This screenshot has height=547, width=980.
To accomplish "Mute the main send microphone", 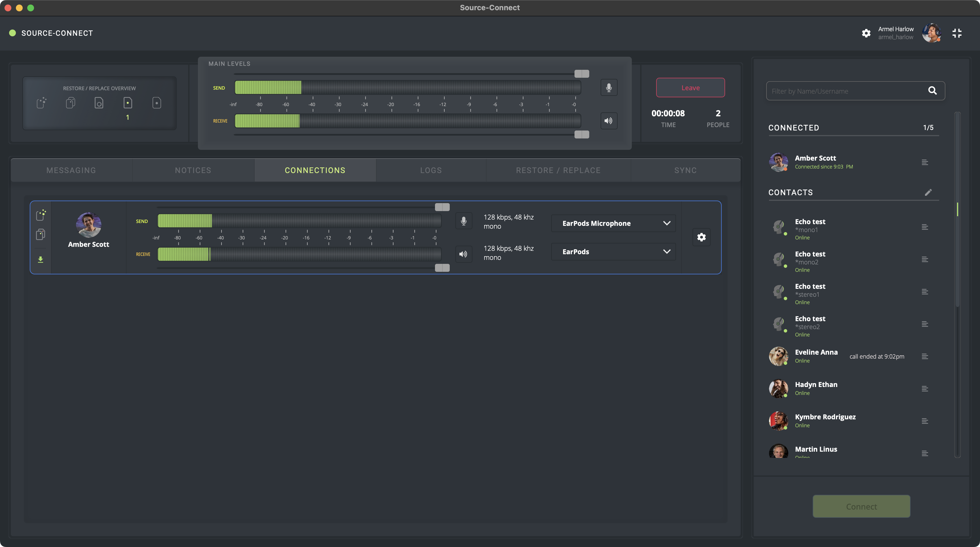I will point(609,88).
